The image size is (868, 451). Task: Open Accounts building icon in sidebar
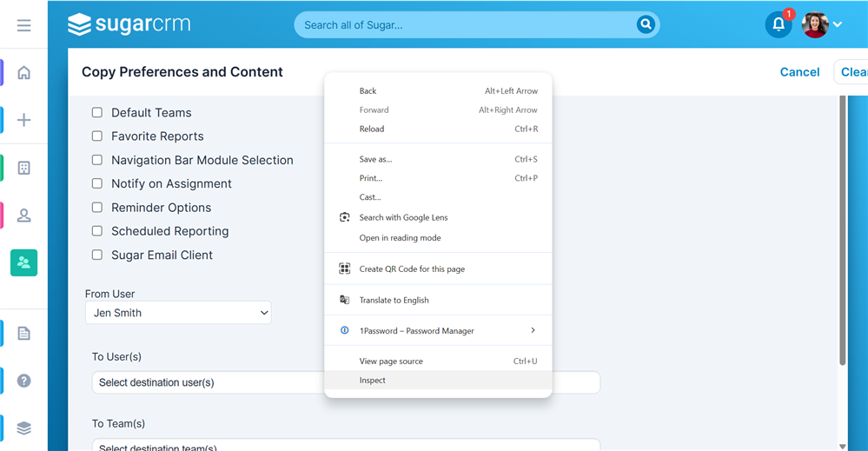[23, 168]
